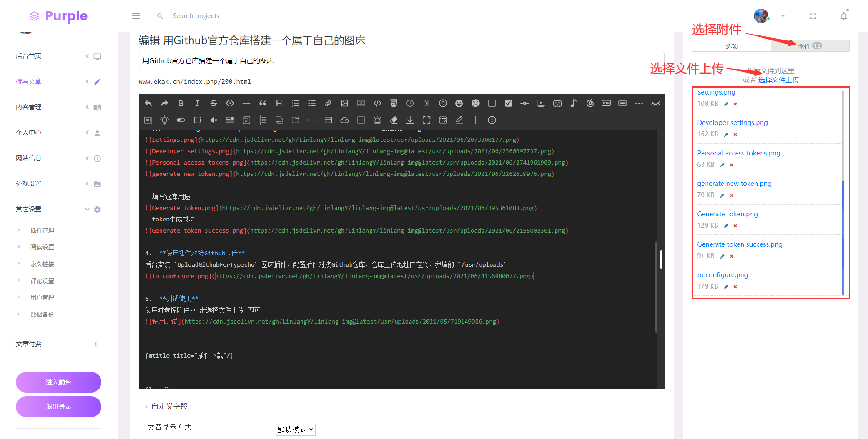Insert NetEase cloud music icon
The image size is (868, 439).
click(x=590, y=103)
